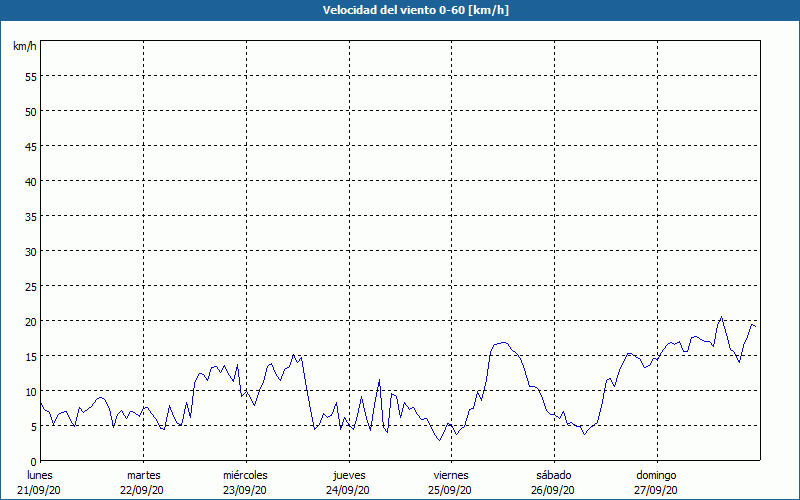
Task: Click the 15 value on the y-axis
Action: 31,357
